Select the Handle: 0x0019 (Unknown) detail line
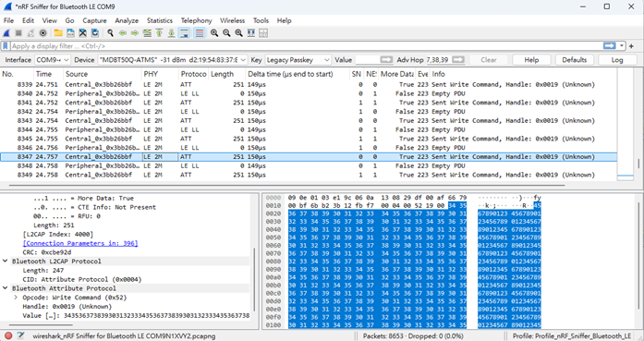Screen dimensions: 644x341 (x=67, y=307)
